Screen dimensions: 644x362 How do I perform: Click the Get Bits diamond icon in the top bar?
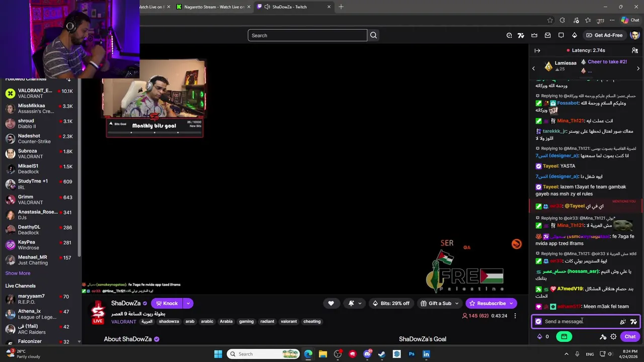(575, 35)
